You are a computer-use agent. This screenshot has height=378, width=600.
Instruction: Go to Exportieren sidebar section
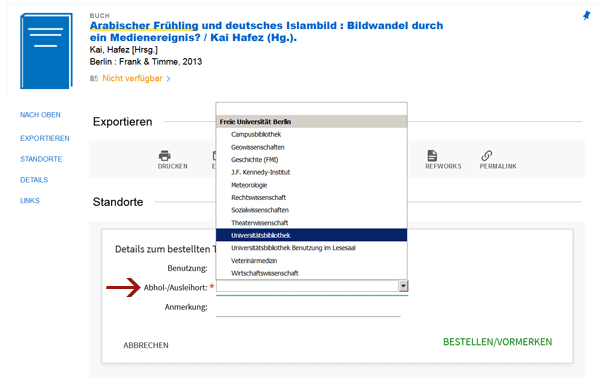[45, 138]
